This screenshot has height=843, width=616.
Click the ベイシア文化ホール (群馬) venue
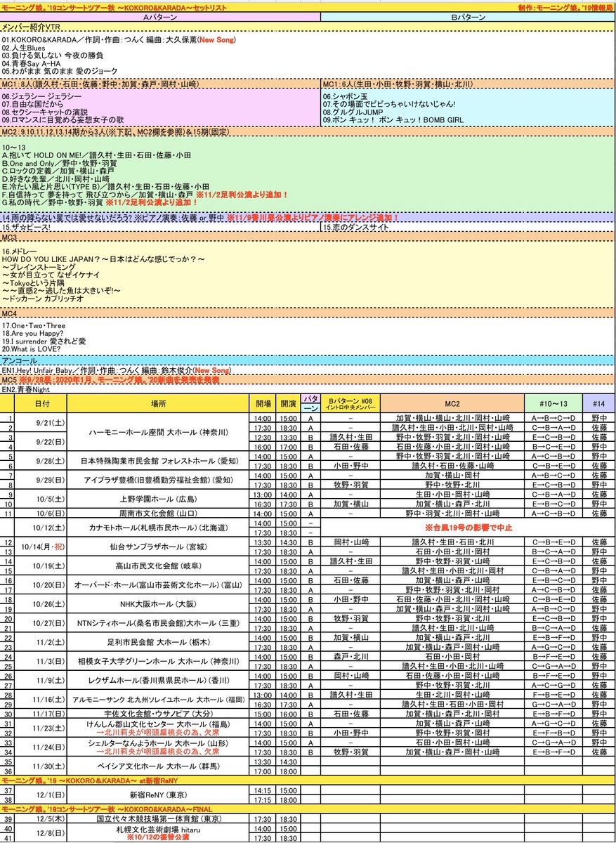pyautogui.click(x=159, y=765)
